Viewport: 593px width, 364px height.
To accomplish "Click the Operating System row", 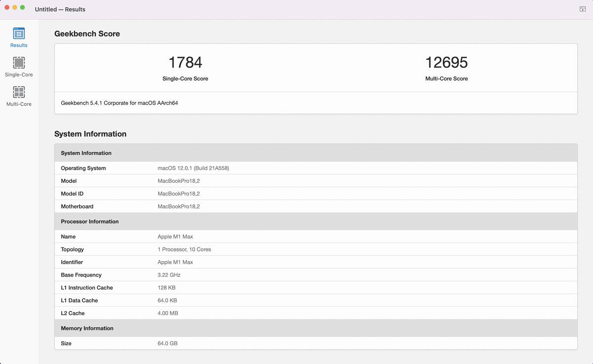I will (316, 168).
